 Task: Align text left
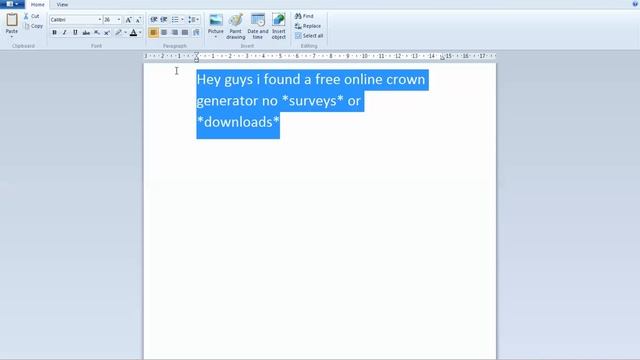[153, 32]
